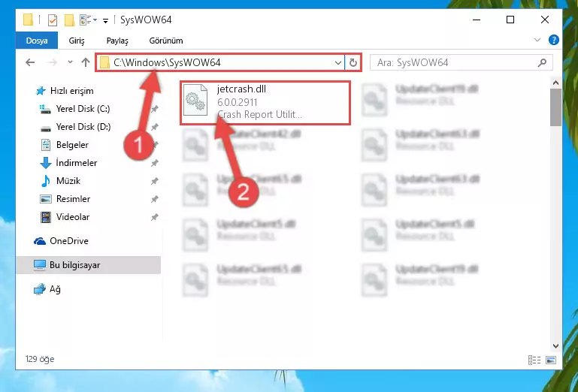This screenshot has height=392, width=578.
Task: Select Ağ network in navigation pane
Action: click(x=47, y=289)
